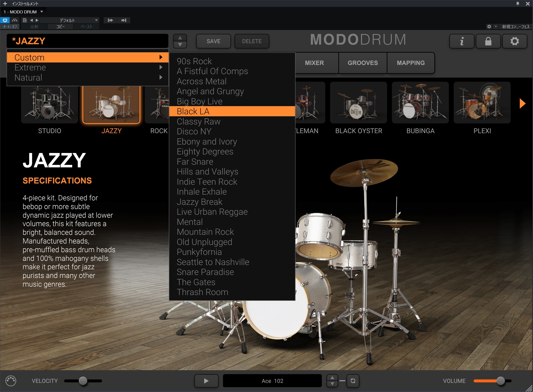
Task: Open MODO DRUM gear settings
Action: point(515,41)
